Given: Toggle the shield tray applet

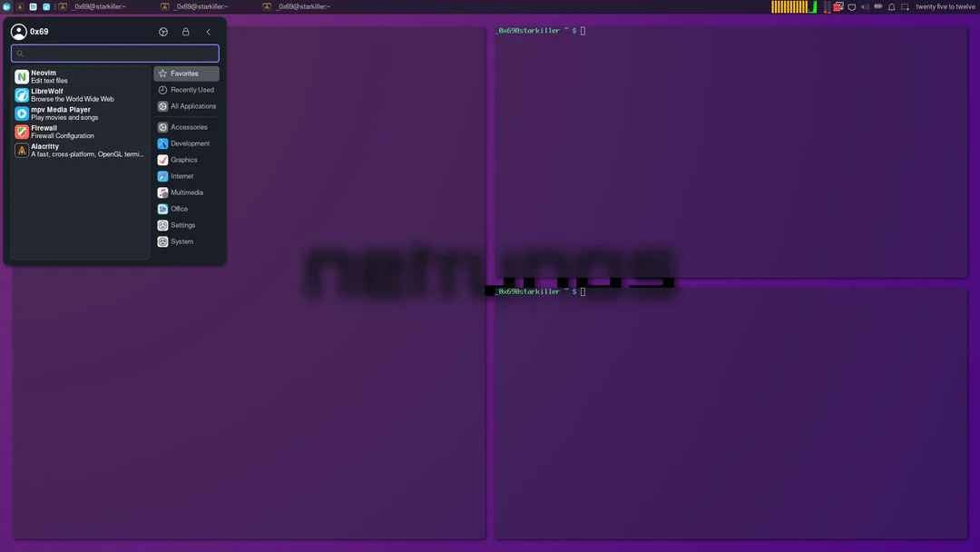Looking at the screenshot, I should (852, 6).
